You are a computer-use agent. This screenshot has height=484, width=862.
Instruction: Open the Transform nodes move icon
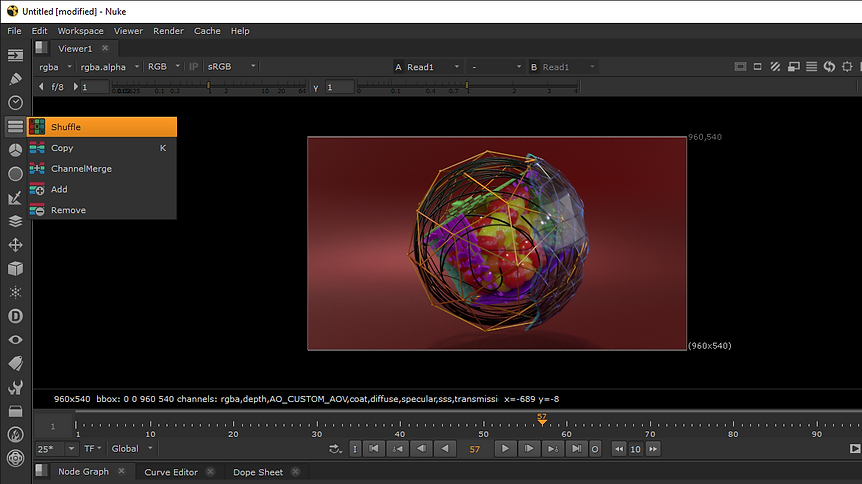(15, 245)
